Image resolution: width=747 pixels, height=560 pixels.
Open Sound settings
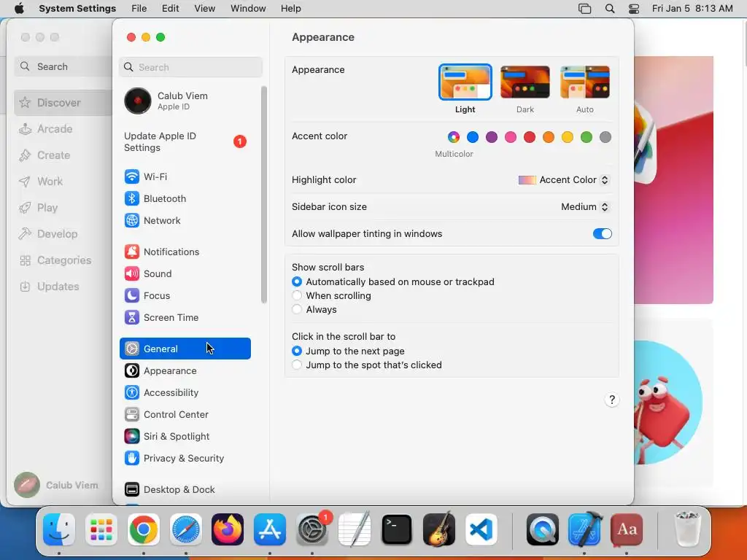185,274
